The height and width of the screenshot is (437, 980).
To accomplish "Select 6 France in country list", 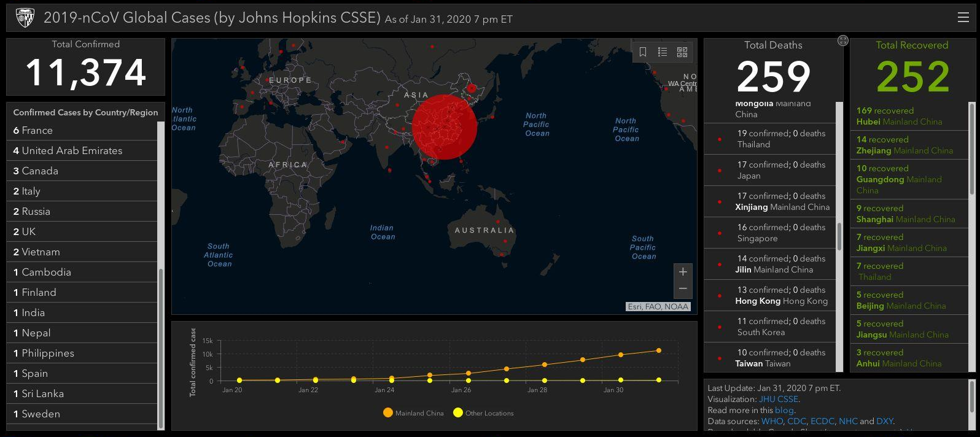I will 82,130.
